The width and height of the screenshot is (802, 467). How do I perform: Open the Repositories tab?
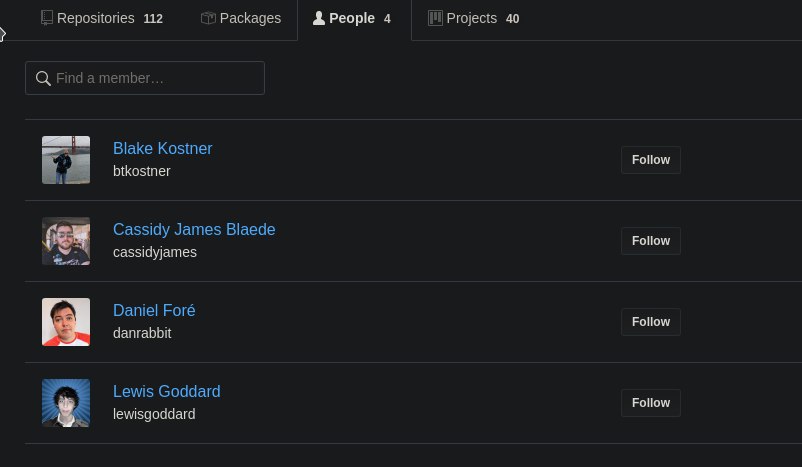click(102, 18)
